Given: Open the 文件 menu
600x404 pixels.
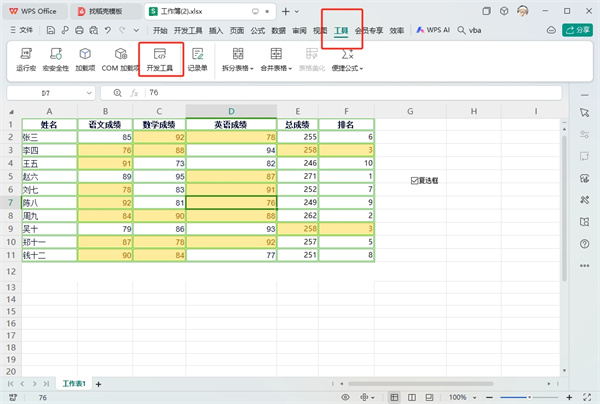Looking at the screenshot, I should click(x=21, y=31).
